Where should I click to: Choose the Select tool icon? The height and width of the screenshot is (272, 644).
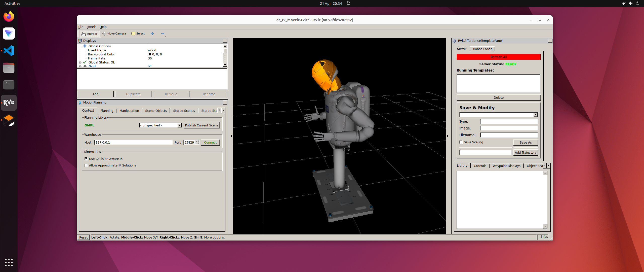point(133,34)
